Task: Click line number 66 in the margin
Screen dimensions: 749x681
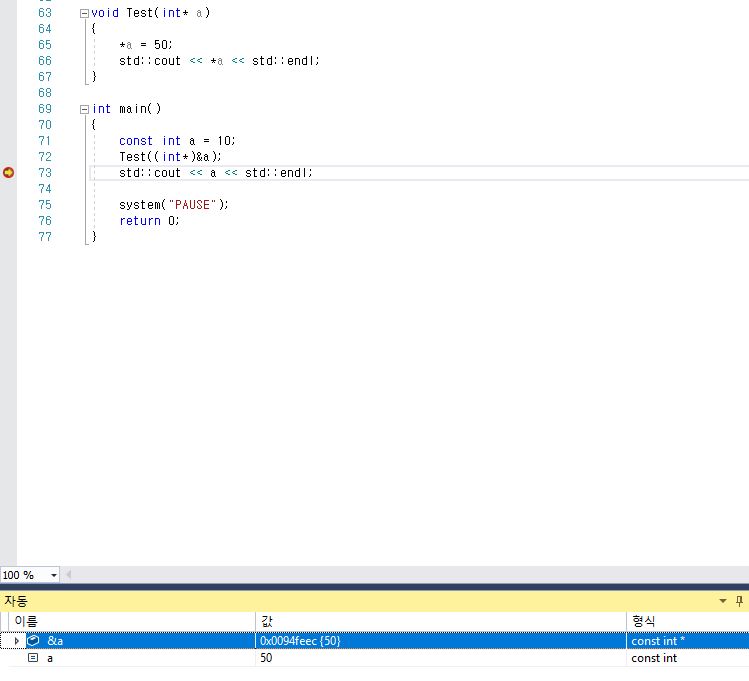Action: [x=44, y=61]
